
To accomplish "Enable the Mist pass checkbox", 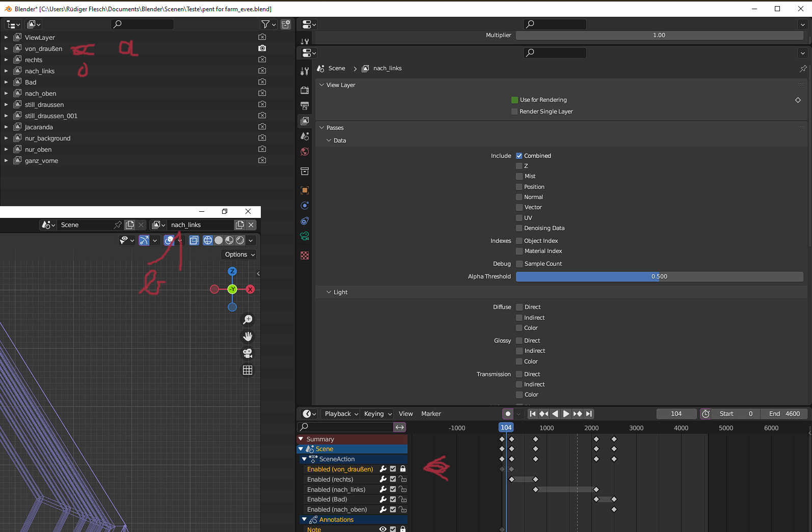I will tap(519, 176).
